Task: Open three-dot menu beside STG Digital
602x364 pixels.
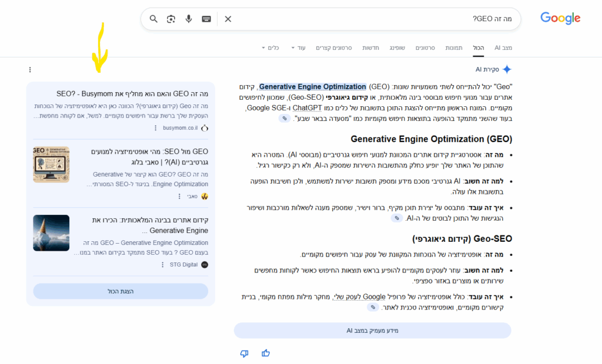Action: (162, 265)
